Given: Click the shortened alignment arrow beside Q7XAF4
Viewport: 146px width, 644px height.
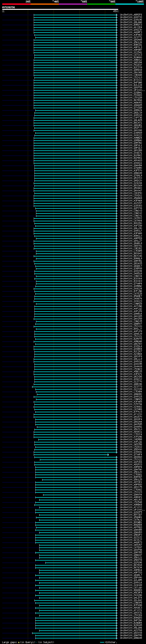Looking at the screenshot, I should tap(108, 454).
